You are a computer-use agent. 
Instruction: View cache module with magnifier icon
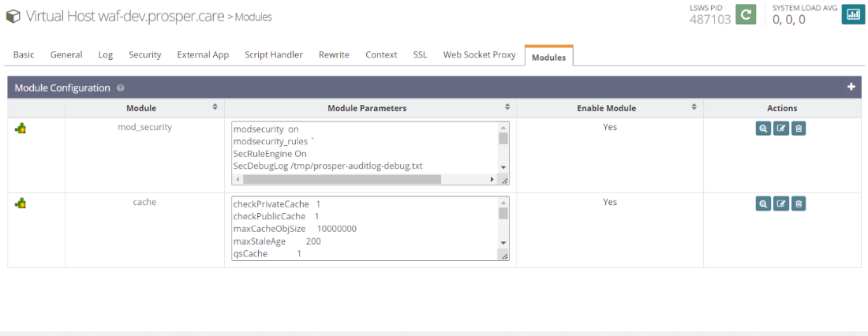[x=763, y=204]
